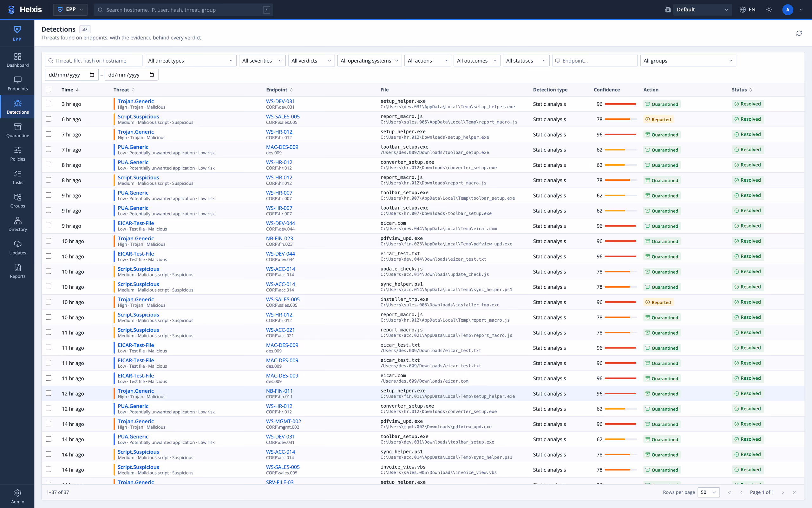The height and width of the screenshot is (508, 812).
Task: Open Trojan.Generic threat on NB-FIN-011 row
Action: pos(135,391)
